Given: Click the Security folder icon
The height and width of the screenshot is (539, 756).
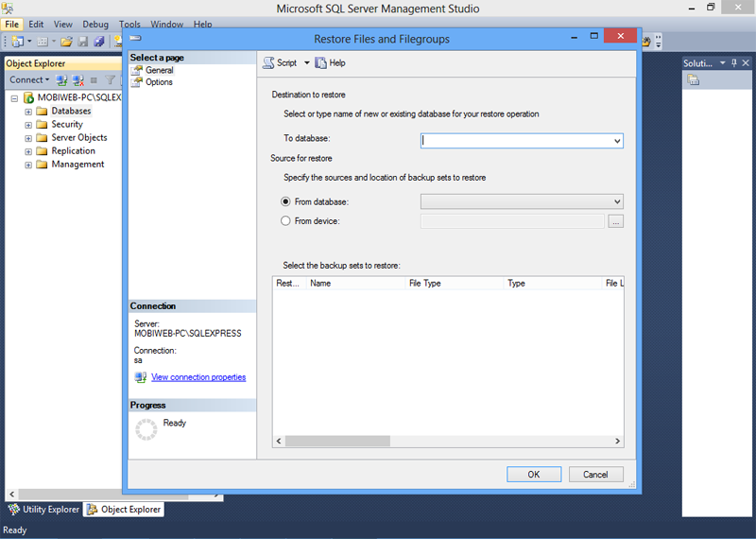Looking at the screenshot, I should point(42,125).
